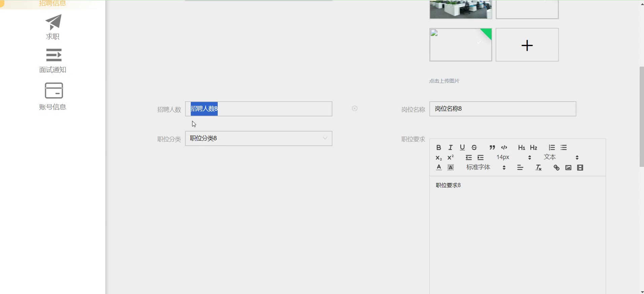
Task: Insert code block in editor
Action: [x=504, y=147]
